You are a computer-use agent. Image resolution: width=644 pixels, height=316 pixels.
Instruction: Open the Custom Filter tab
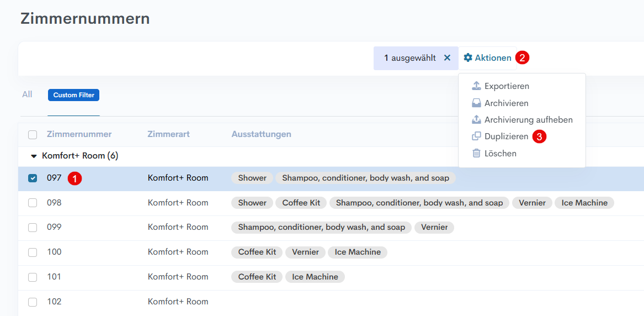tap(73, 95)
